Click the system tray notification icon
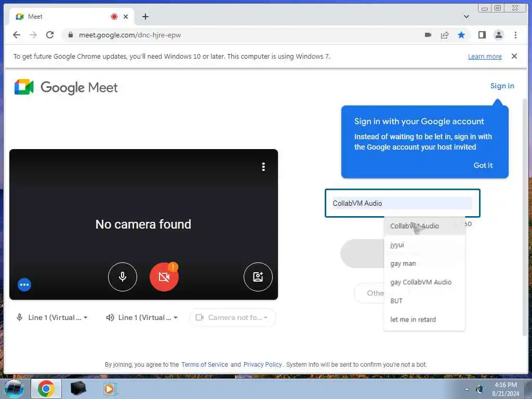The height and width of the screenshot is (399, 532). (480, 389)
